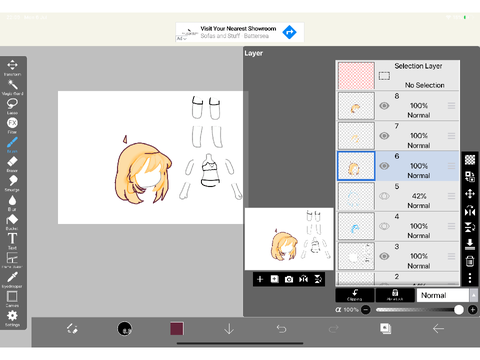480x360 pixels.
Task: Add layer from camera icon
Action: coord(289,279)
